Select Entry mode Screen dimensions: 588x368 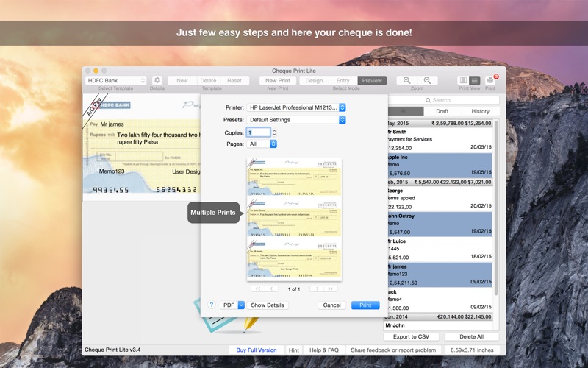coord(343,80)
